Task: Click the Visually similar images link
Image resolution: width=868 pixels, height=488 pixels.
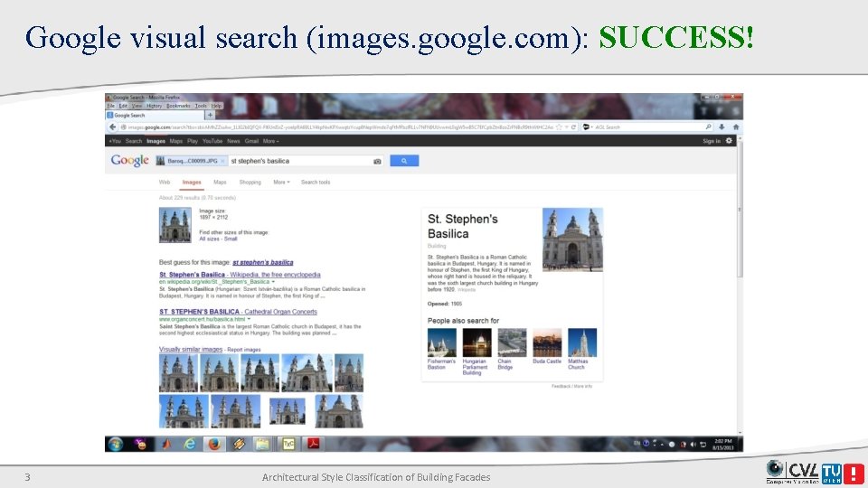Action: pos(191,349)
